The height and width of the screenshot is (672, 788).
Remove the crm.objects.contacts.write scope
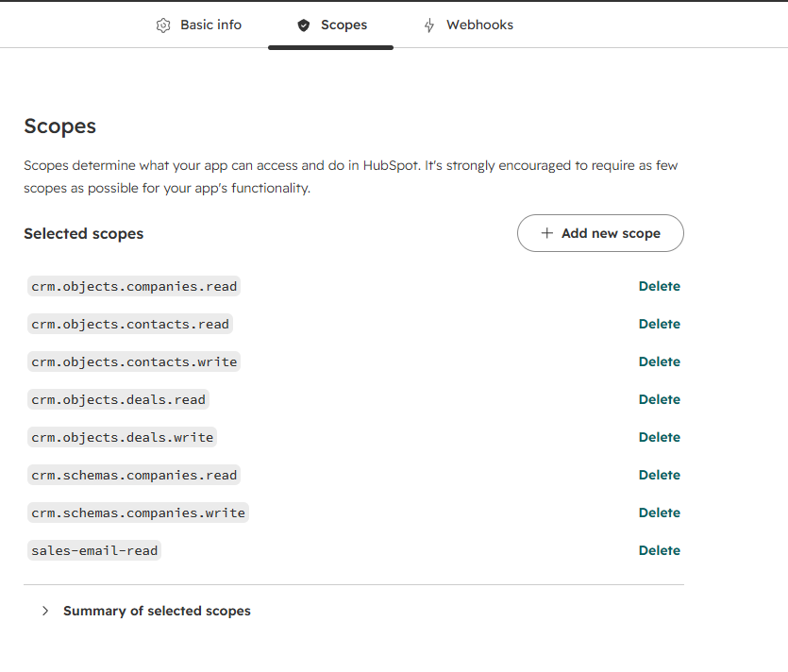tap(660, 361)
